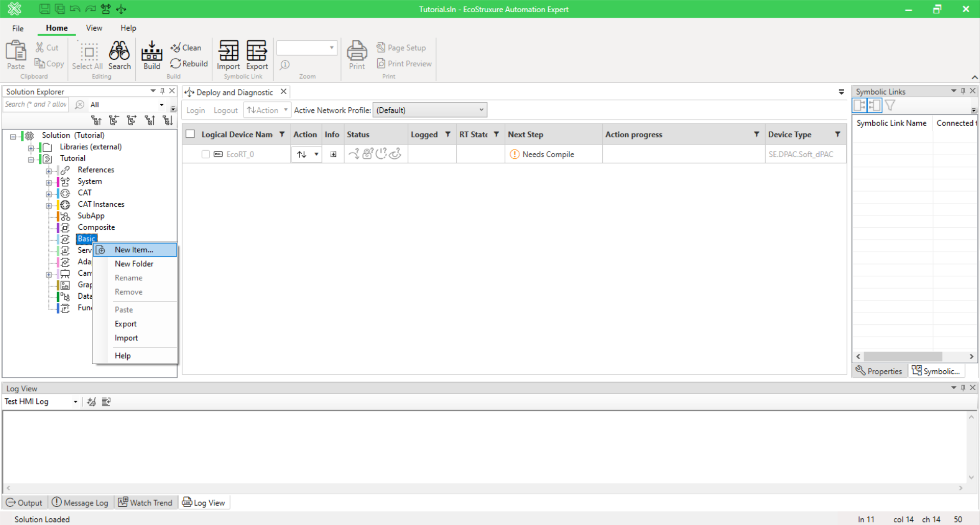Filter the Device Type column
980x525 pixels.
pyautogui.click(x=838, y=134)
